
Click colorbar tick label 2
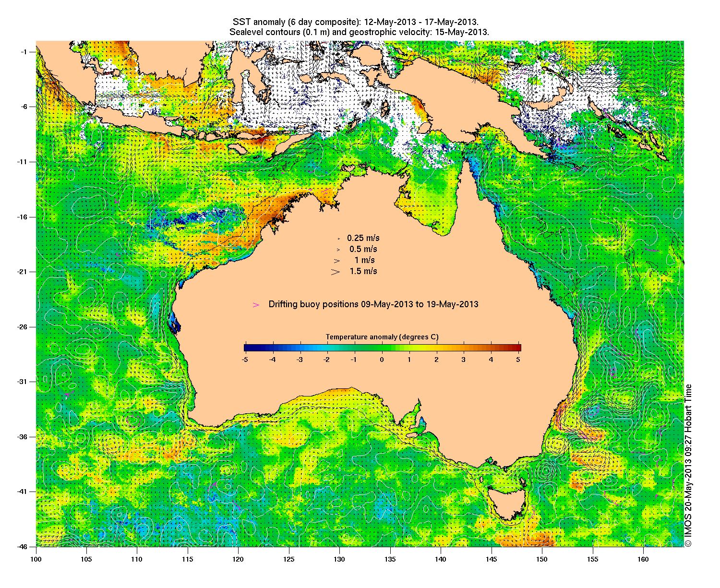click(436, 359)
